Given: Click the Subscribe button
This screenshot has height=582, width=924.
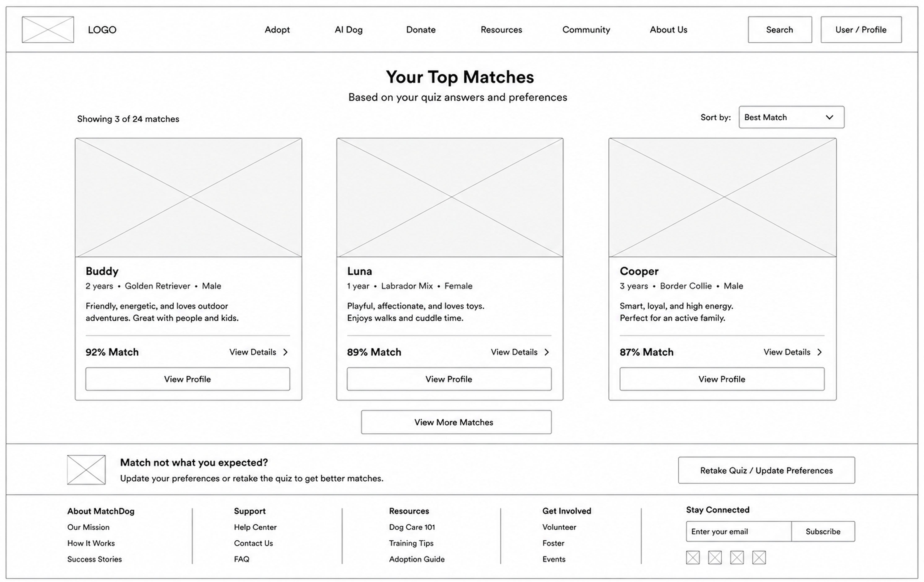Looking at the screenshot, I should (823, 531).
